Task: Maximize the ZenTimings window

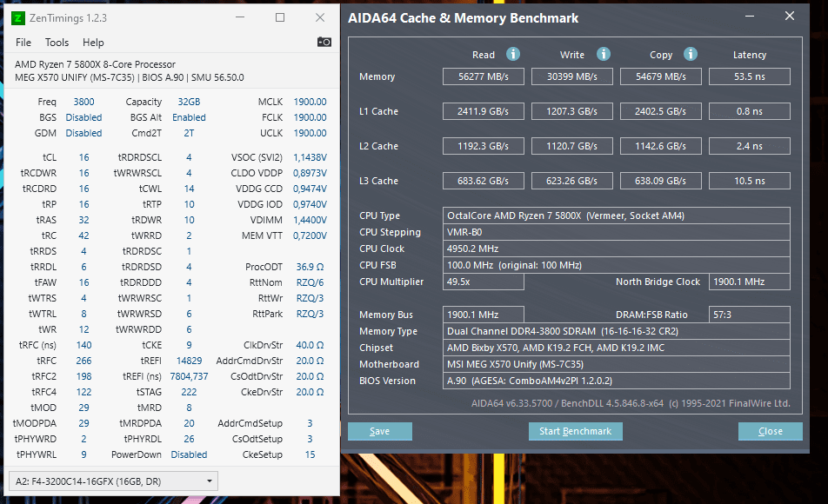Action: point(280,17)
